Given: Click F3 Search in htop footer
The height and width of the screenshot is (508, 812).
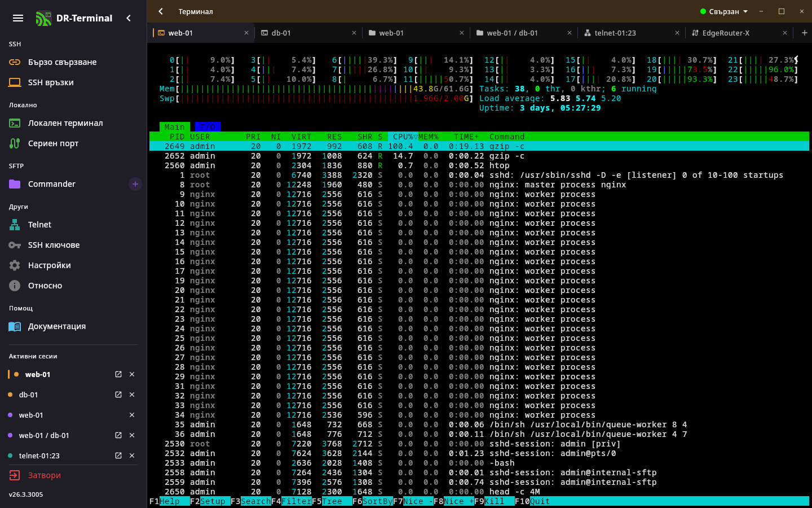Looking at the screenshot, I should tap(251, 501).
